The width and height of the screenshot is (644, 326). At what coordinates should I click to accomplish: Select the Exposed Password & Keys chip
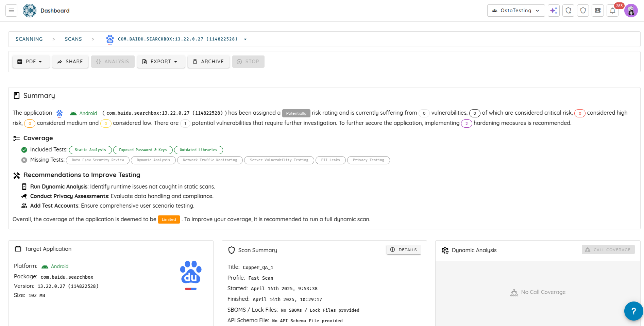pyautogui.click(x=143, y=150)
